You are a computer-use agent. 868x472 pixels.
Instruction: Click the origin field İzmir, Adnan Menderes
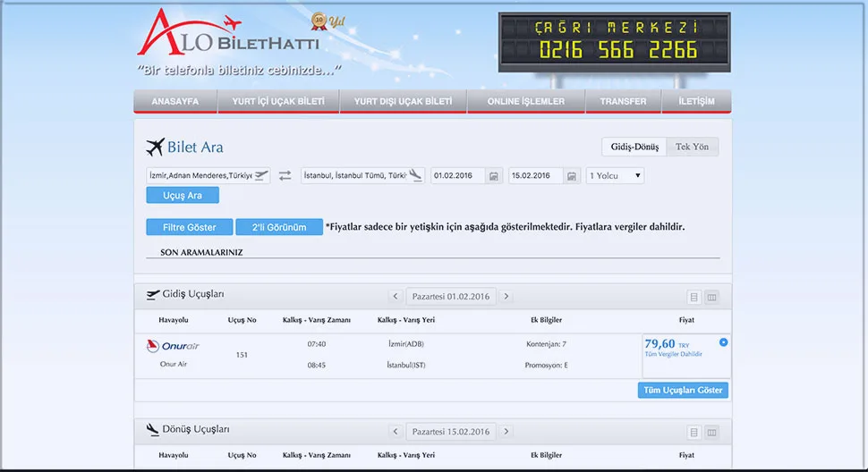tap(208, 176)
